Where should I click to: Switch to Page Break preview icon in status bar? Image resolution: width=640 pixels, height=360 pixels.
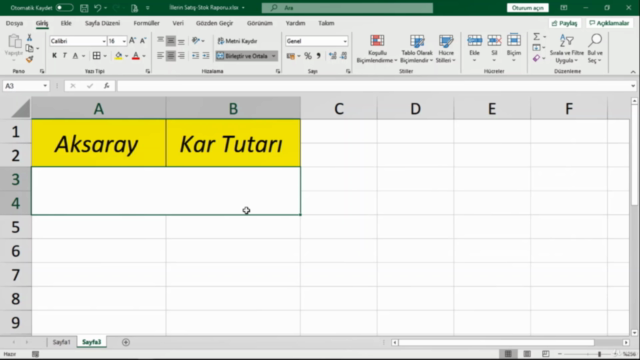[546, 354]
